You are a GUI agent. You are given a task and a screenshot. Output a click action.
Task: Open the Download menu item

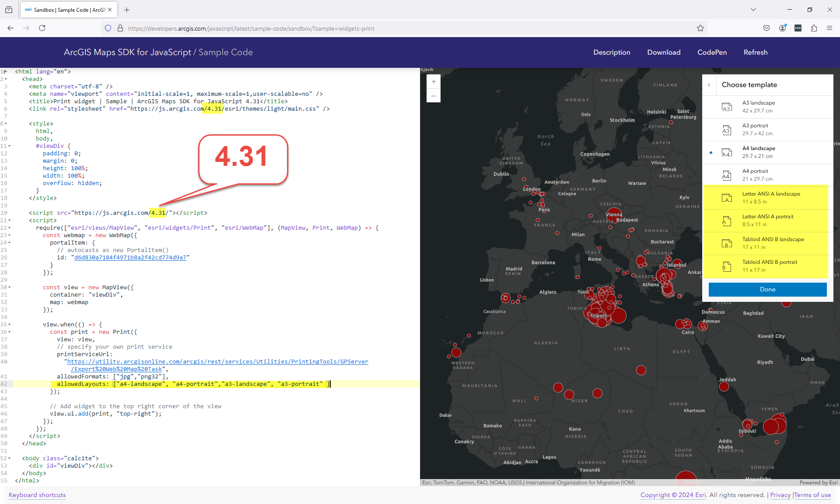[x=664, y=52]
